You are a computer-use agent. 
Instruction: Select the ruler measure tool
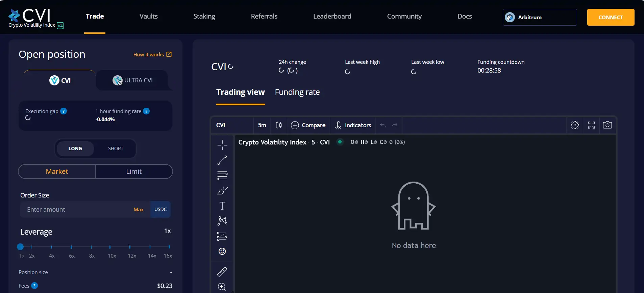coord(222,272)
